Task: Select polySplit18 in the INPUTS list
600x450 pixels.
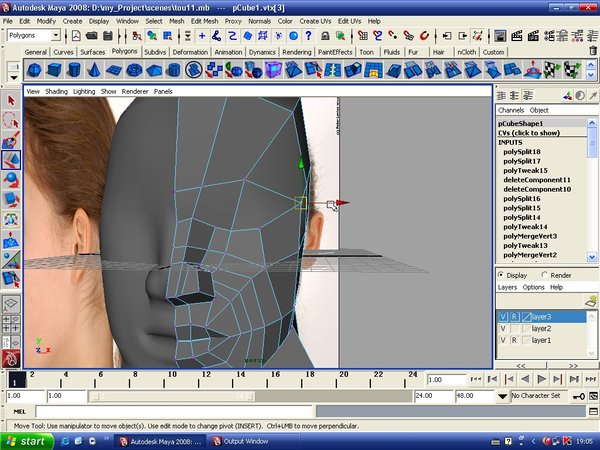Action: (x=521, y=151)
